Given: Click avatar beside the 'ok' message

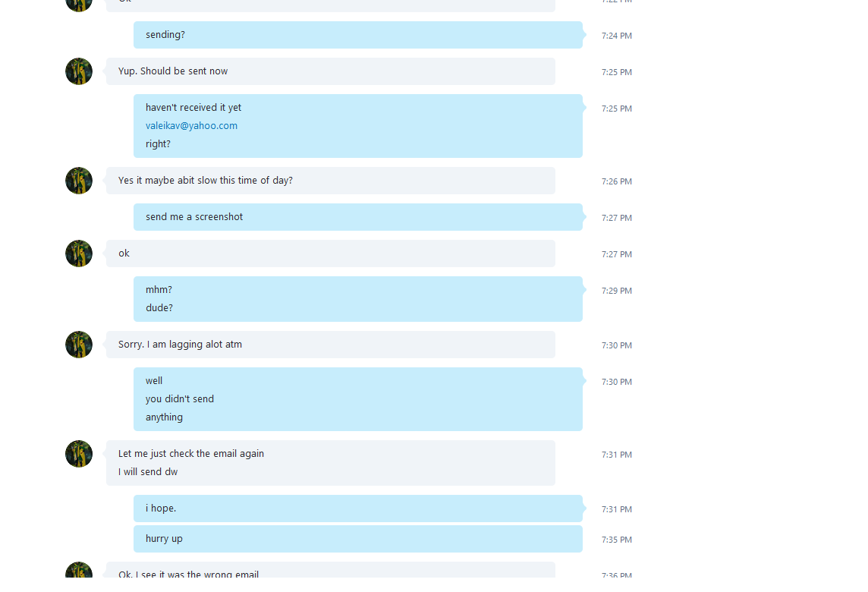Looking at the screenshot, I should pos(79,253).
